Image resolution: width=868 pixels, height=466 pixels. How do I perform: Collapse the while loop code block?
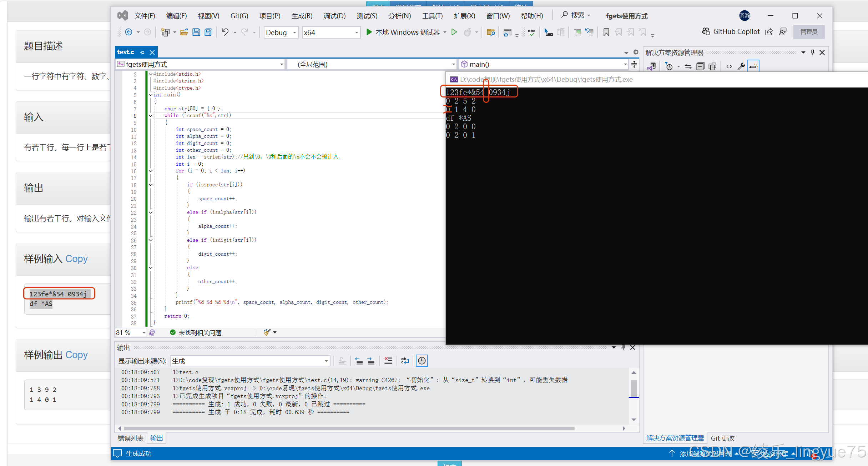coord(151,115)
